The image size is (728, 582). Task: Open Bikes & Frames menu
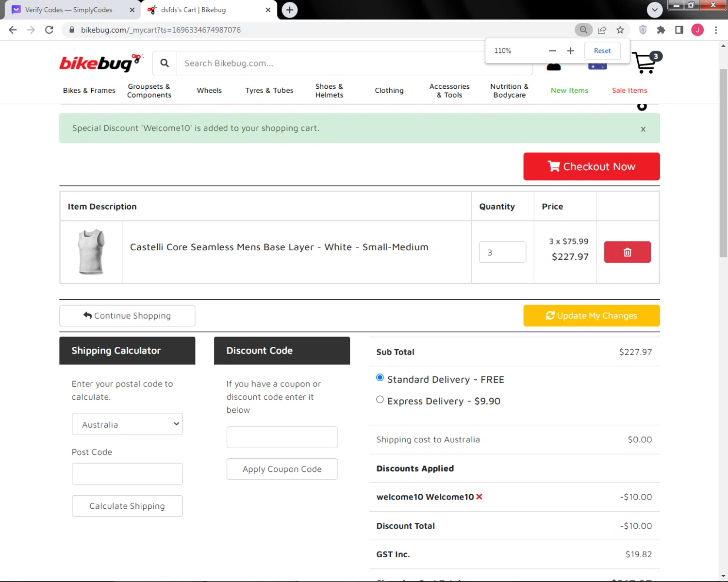point(89,91)
